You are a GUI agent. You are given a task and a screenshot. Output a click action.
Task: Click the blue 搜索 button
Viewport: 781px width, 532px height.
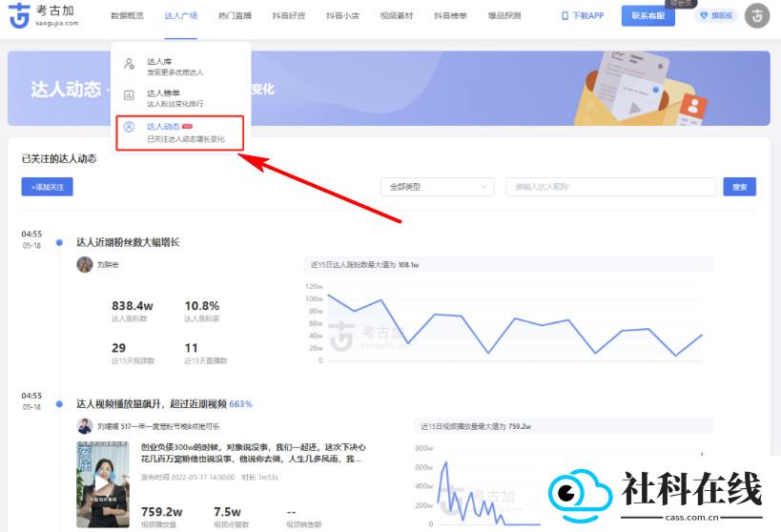point(740,187)
